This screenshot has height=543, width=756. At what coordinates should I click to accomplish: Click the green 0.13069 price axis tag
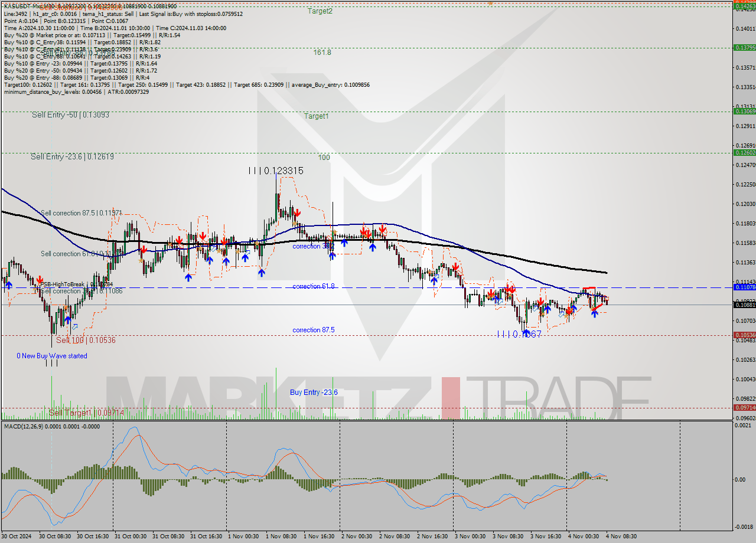click(x=744, y=111)
